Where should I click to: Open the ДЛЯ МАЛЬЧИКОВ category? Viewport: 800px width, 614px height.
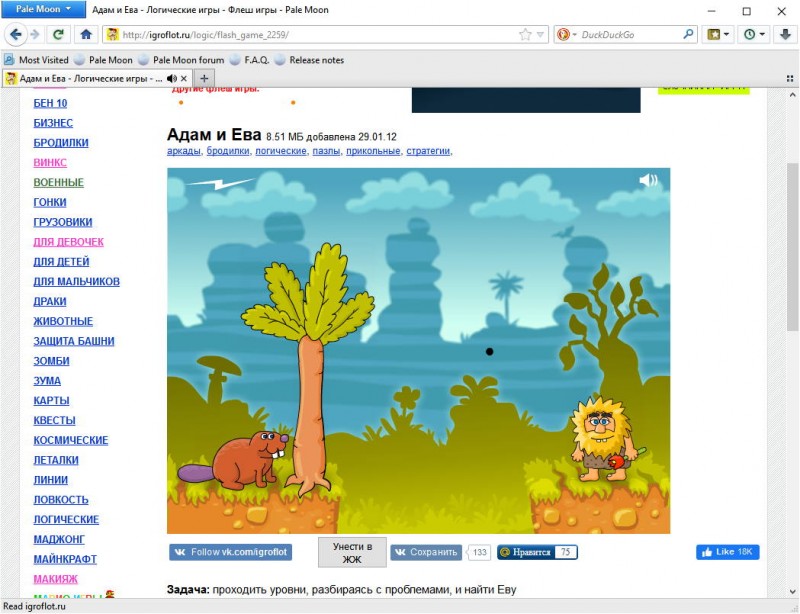point(77,282)
